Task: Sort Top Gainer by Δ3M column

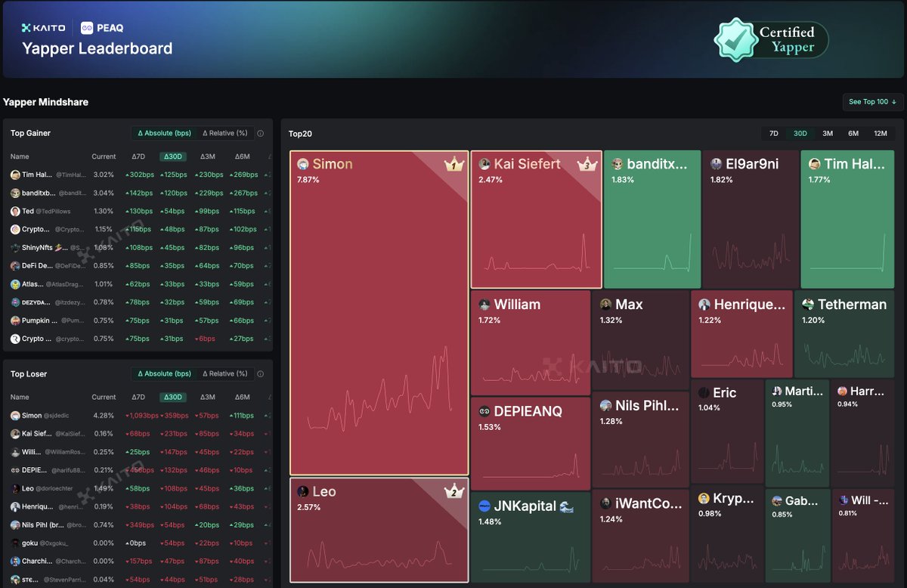Action: point(208,156)
